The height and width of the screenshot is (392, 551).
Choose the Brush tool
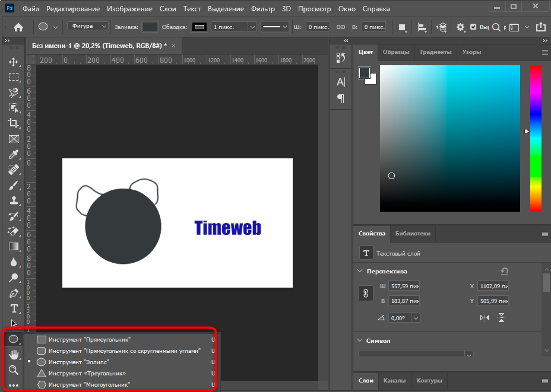[13, 185]
